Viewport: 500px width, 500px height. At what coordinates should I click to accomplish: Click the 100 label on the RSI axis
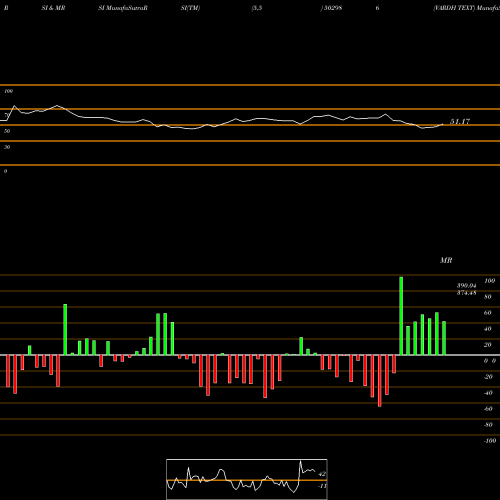(x=8, y=91)
